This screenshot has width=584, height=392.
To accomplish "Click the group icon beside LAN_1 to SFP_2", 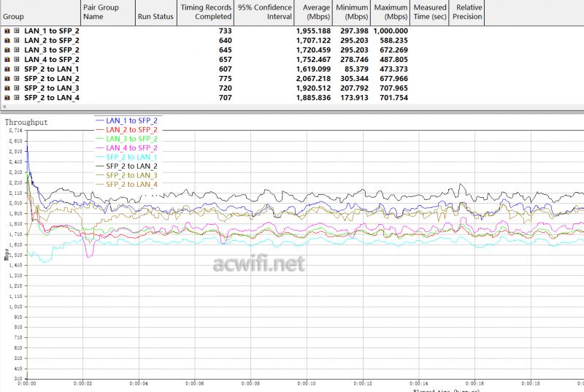I will (x=7, y=31).
